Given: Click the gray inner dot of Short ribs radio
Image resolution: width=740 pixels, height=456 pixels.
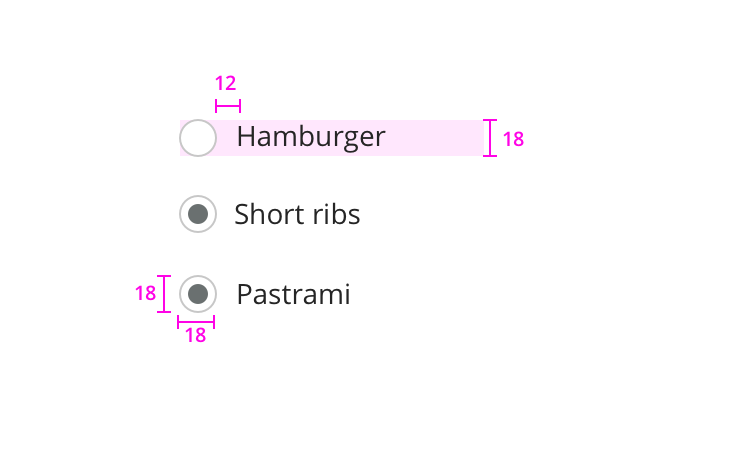Looking at the screenshot, I should (x=198, y=214).
